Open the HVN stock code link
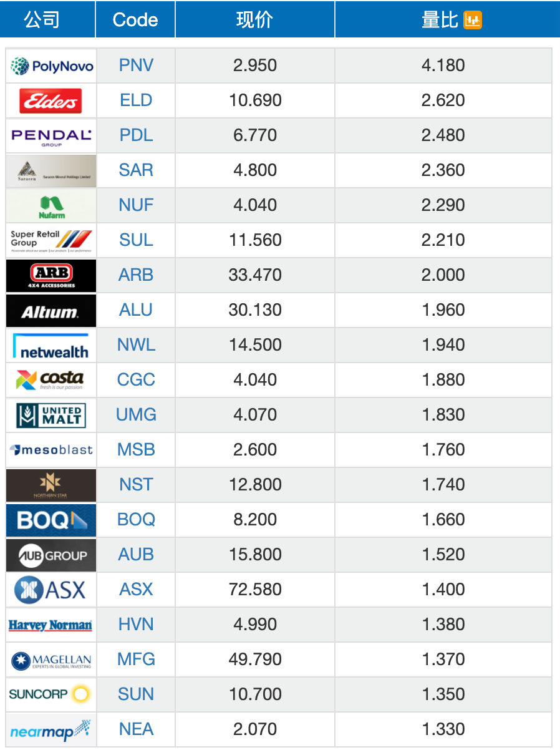The image size is (560, 755). coord(136,625)
